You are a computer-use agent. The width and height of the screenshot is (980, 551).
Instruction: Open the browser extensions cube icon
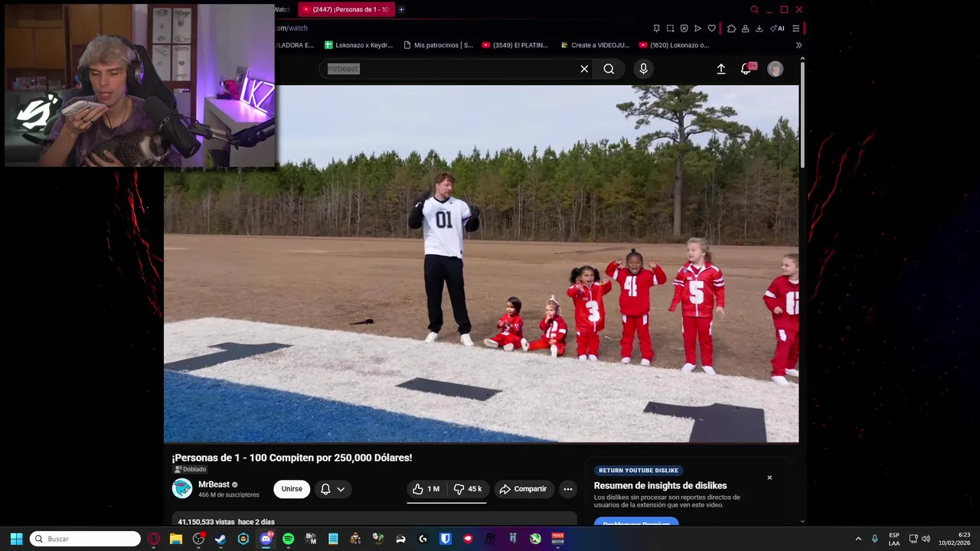[x=731, y=28]
